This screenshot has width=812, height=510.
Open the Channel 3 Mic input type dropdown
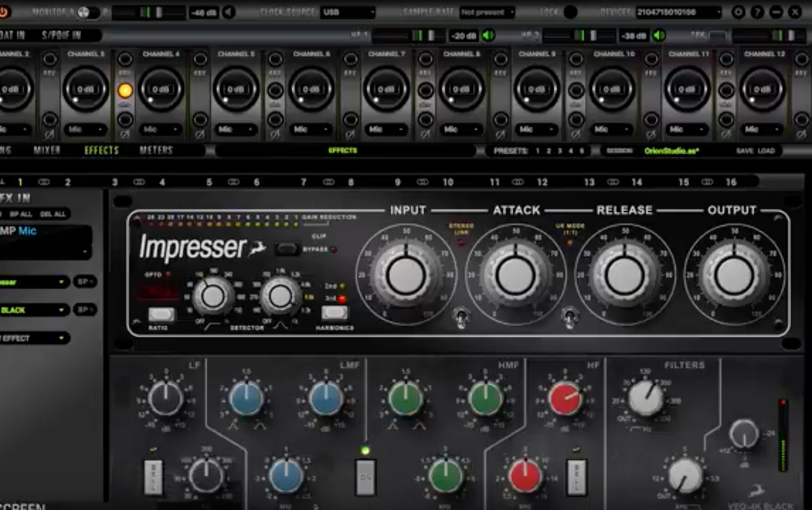click(85, 129)
